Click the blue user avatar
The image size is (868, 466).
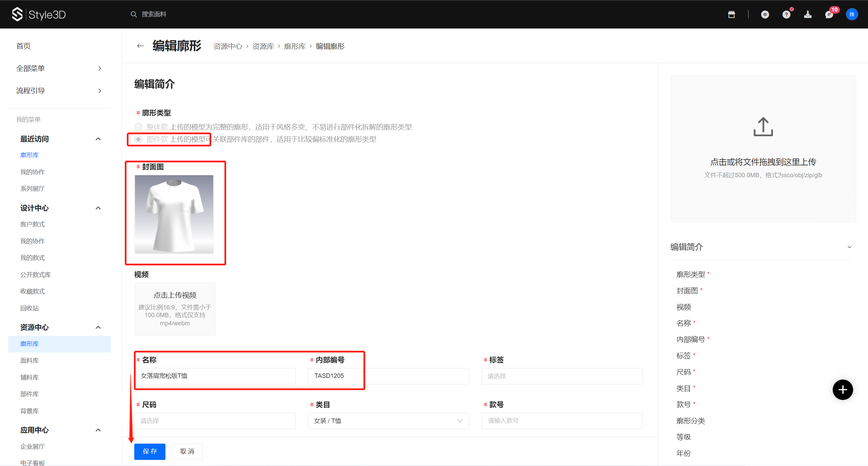tap(852, 14)
